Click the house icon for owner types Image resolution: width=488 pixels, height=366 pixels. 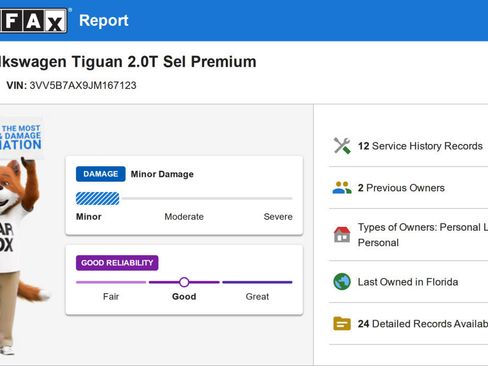(x=342, y=234)
